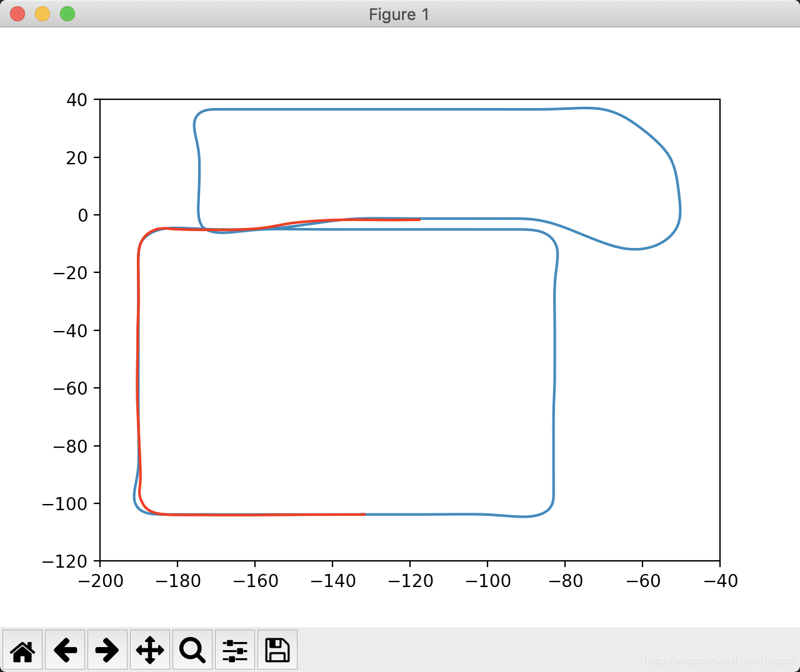Click the x-axis label −200

tap(100, 581)
